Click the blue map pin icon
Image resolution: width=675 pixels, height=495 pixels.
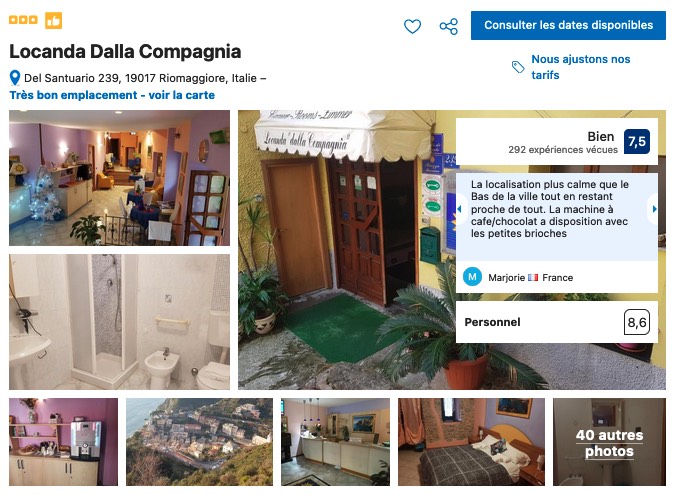[x=15, y=78]
